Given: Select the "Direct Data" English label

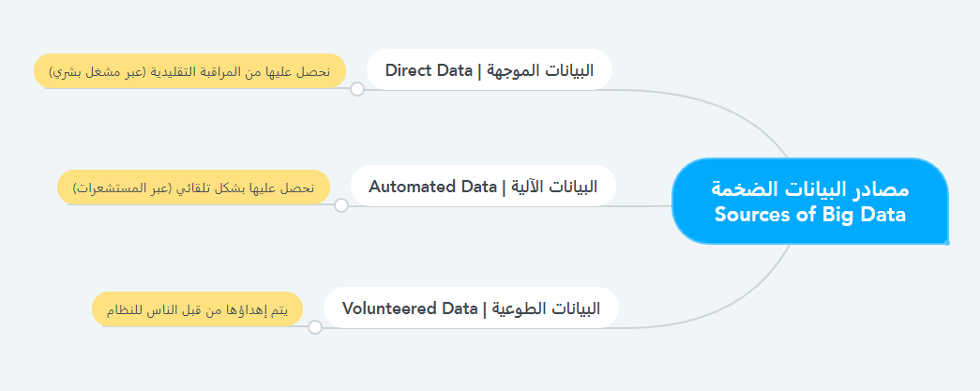Looking at the screenshot, I should click(x=429, y=69).
